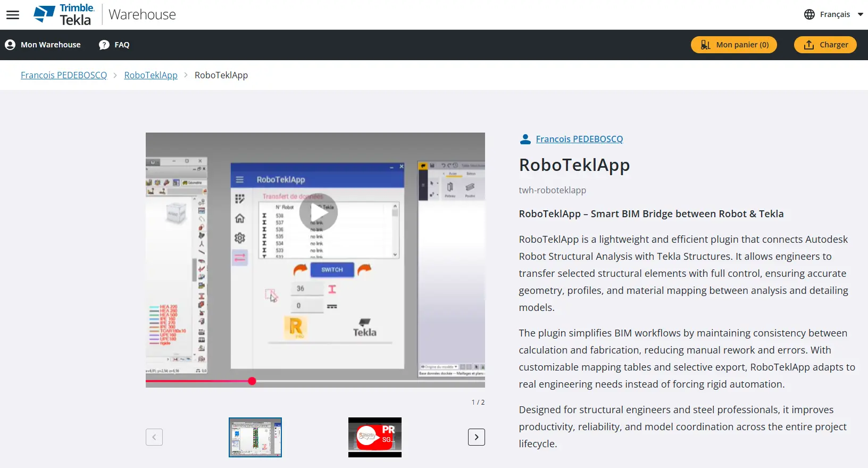The height and width of the screenshot is (468, 868).
Task: Select the second media thumbnail
Action: [x=374, y=437]
